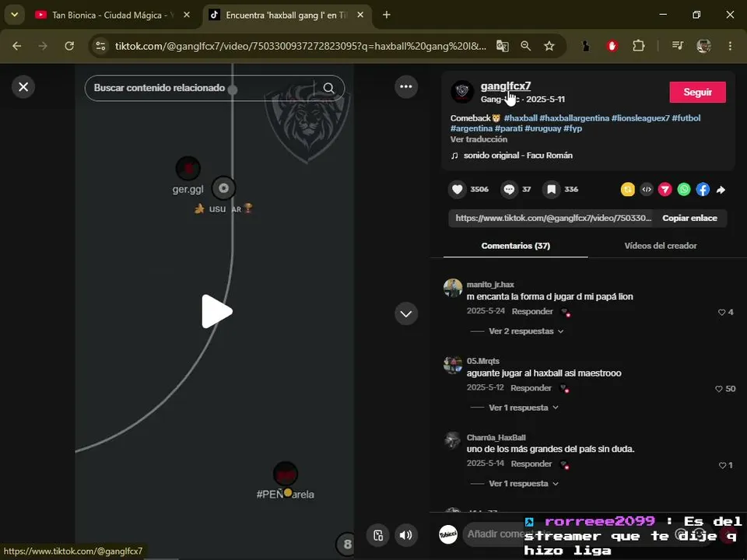Toggle the video volume speaker icon
This screenshot has height=560, width=747.
point(406,535)
